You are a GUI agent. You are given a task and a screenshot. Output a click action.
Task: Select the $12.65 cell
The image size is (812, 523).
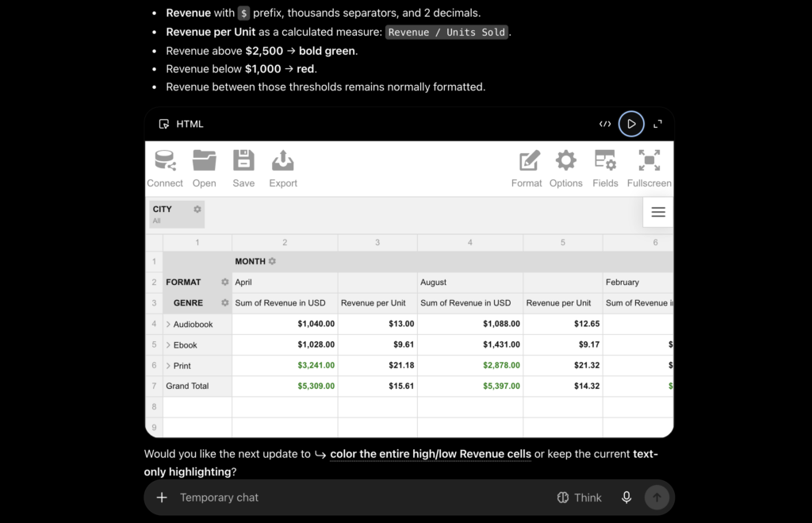(563, 324)
